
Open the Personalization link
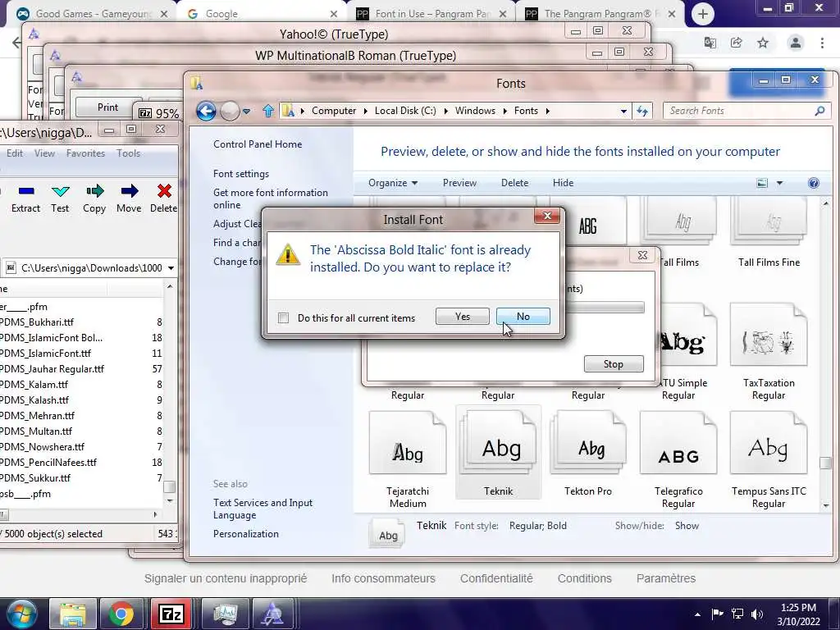point(246,533)
